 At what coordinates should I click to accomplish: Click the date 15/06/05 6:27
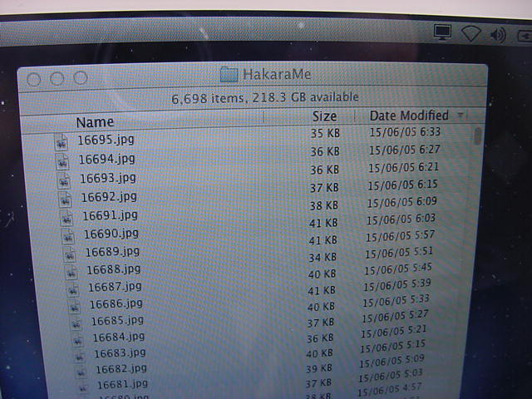pyautogui.click(x=405, y=150)
